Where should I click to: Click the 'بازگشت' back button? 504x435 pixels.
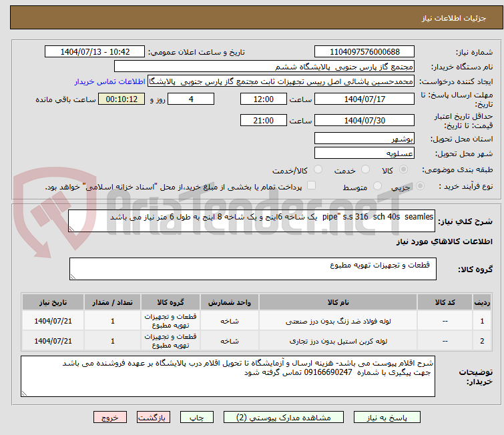pos(154,417)
